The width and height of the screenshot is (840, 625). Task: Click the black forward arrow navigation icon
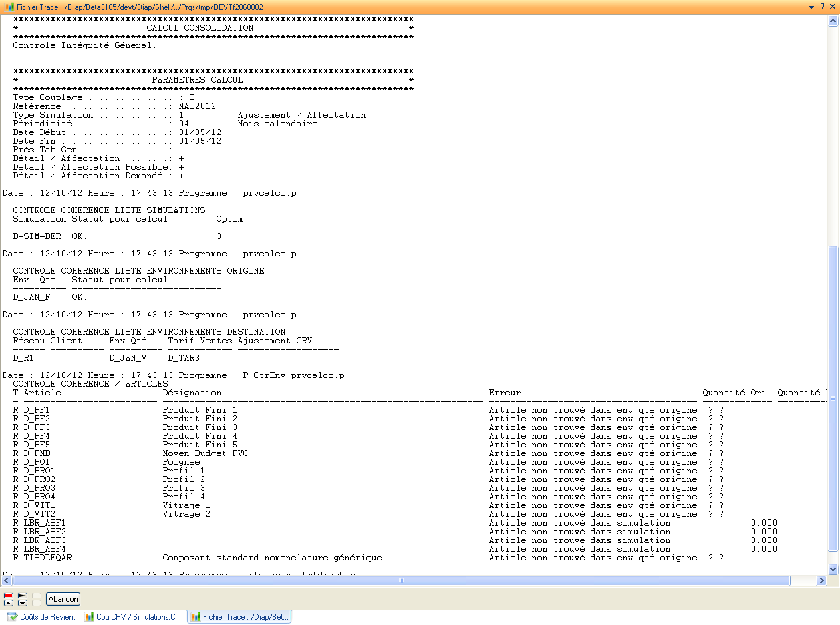pos(23,596)
